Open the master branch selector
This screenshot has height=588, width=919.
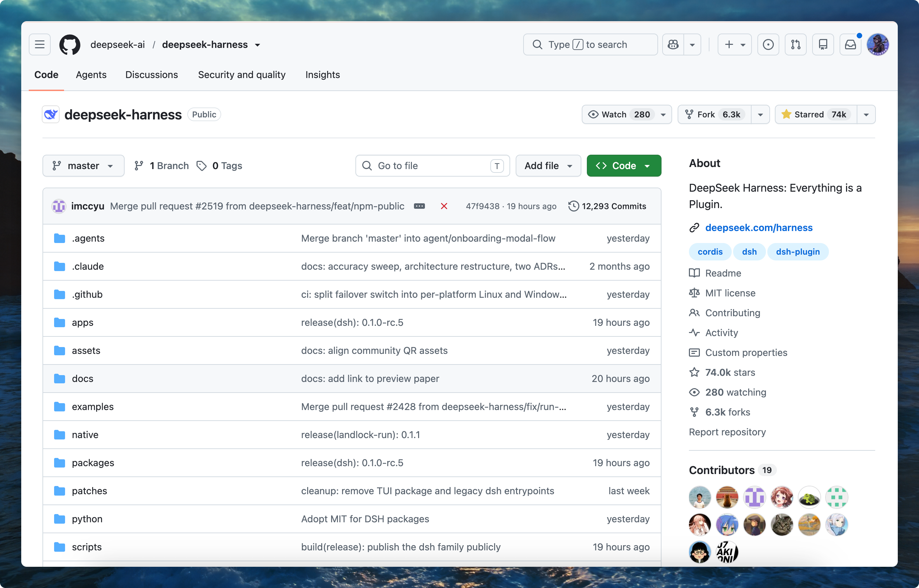pyautogui.click(x=83, y=166)
